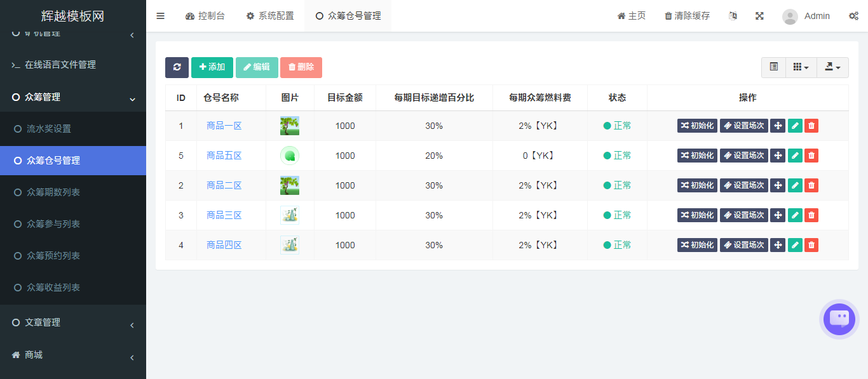Toggle table card view button
Viewport: 868px width, 379px height.
pyautogui.click(x=773, y=67)
